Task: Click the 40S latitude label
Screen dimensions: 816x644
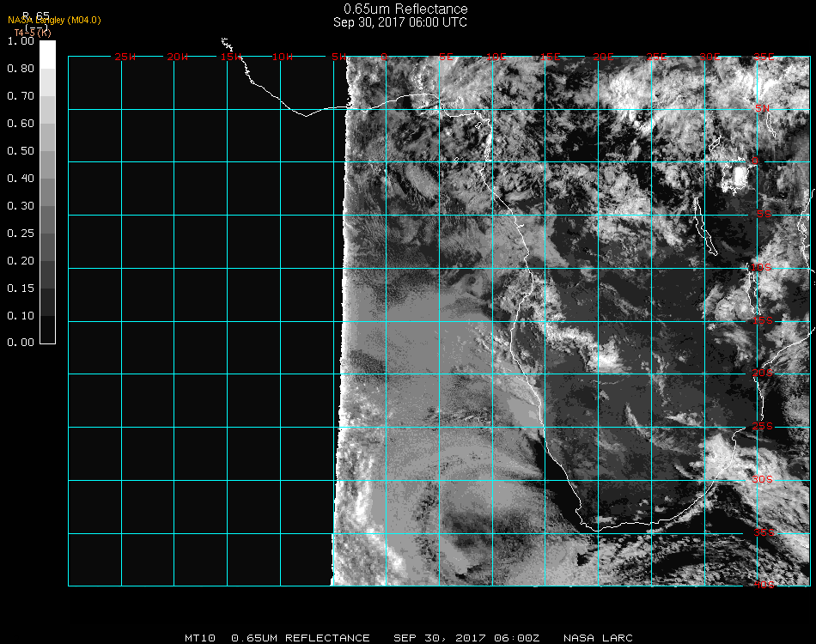Action: 764,585
